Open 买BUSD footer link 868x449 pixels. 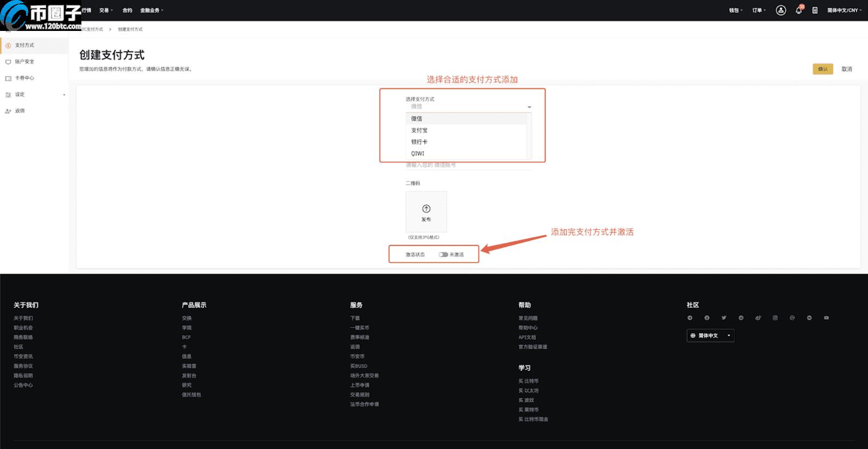pyautogui.click(x=359, y=366)
